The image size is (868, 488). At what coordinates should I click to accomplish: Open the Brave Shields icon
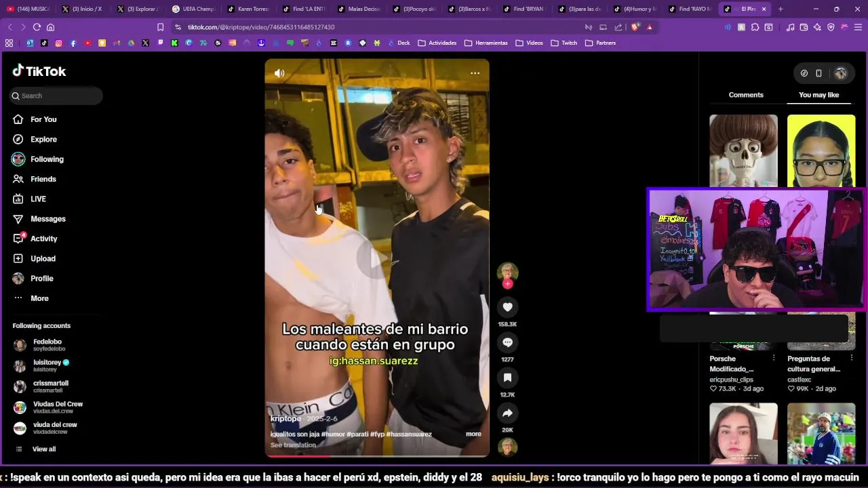tap(635, 27)
